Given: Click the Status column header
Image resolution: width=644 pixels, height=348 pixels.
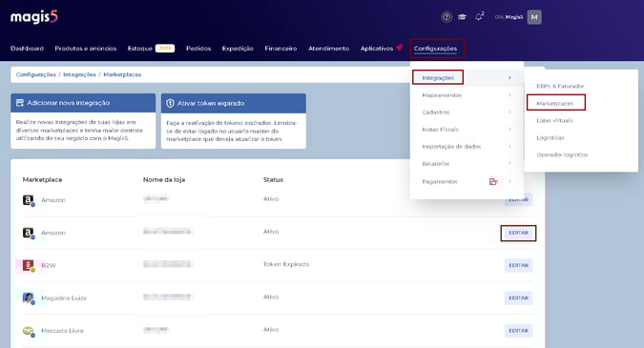Looking at the screenshot, I should click(x=273, y=180).
